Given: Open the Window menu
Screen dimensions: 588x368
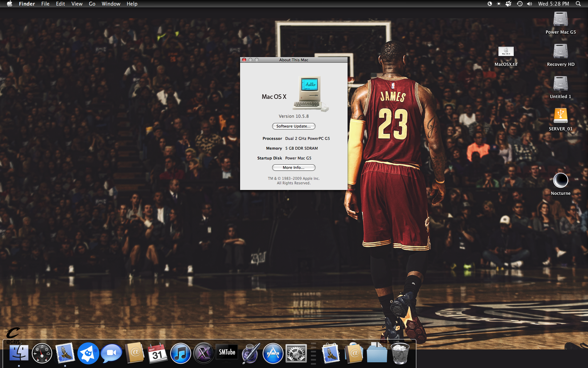Looking at the screenshot, I should click(x=111, y=4).
